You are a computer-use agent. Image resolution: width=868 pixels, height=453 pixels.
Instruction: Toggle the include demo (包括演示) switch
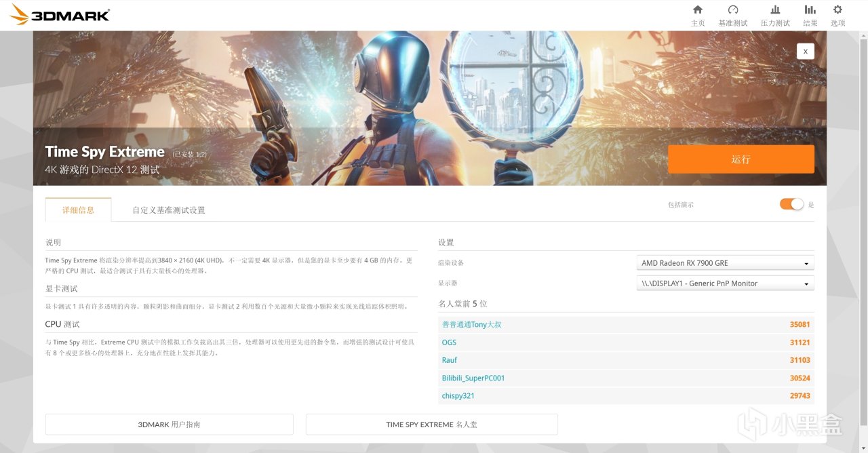[x=791, y=204]
